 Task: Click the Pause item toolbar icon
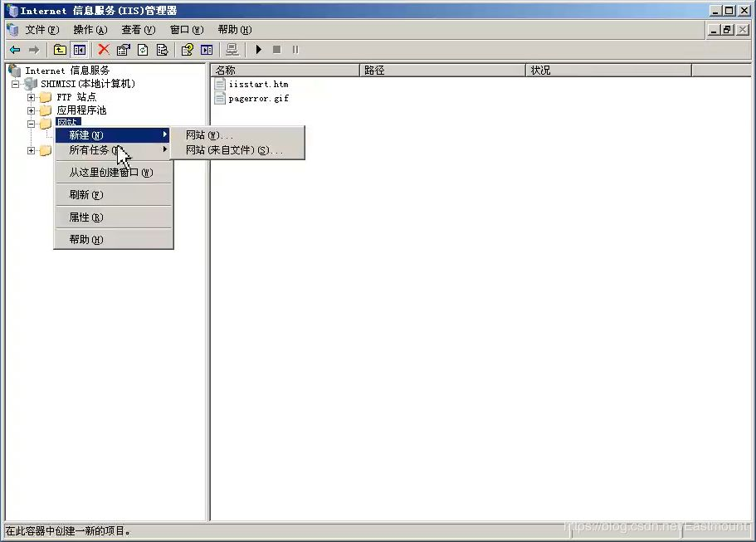tap(295, 50)
